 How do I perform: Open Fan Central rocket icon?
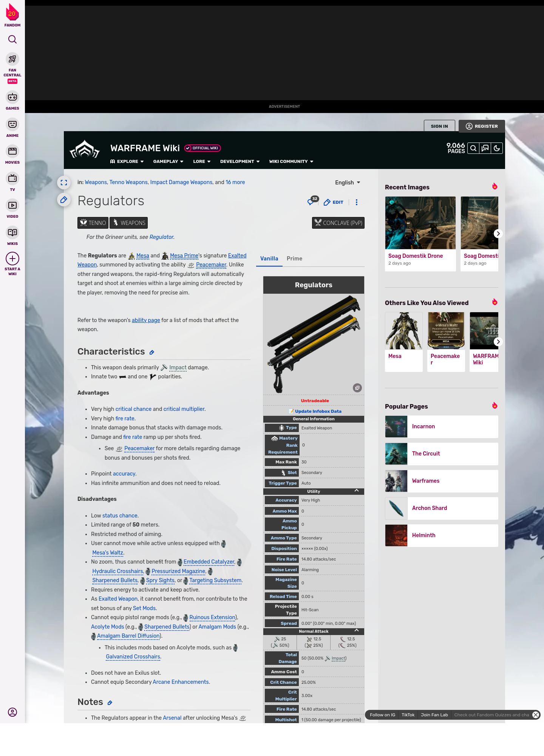click(12, 59)
